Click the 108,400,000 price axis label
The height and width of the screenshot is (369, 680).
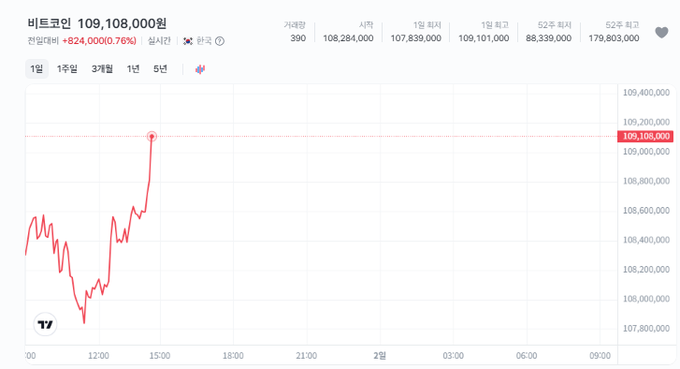point(646,240)
